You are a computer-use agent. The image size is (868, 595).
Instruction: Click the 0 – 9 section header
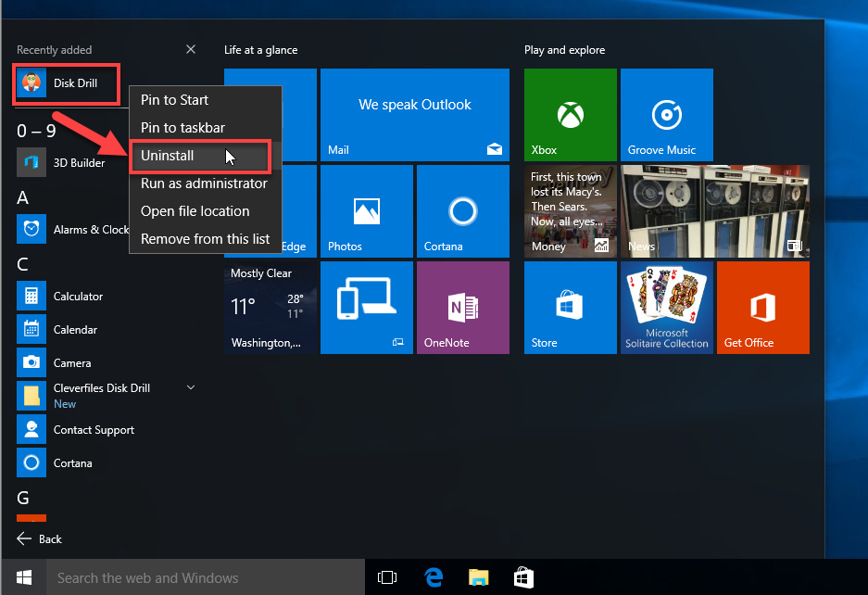point(37,131)
